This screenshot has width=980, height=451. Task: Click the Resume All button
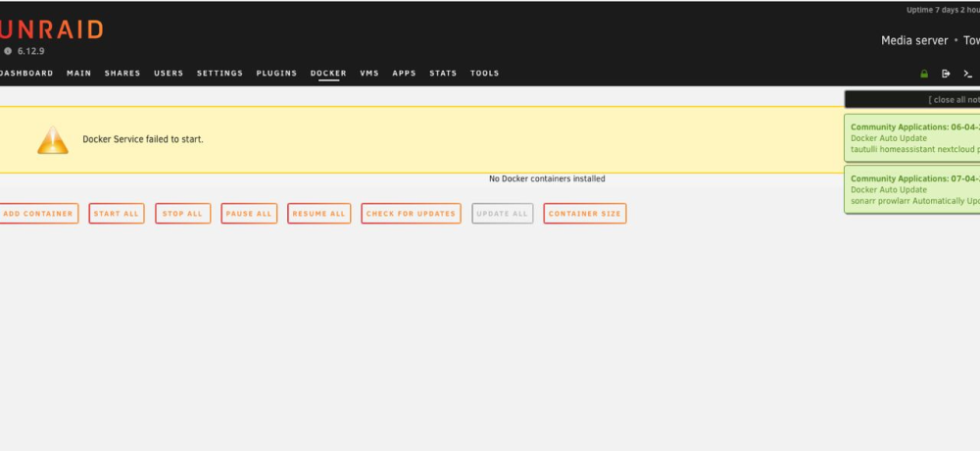click(x=318, y=214)
